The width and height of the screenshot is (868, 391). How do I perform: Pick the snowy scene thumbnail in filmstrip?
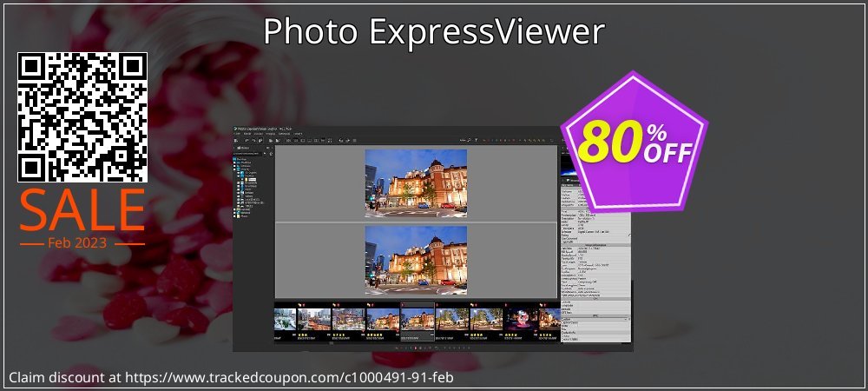pos(285,320)
